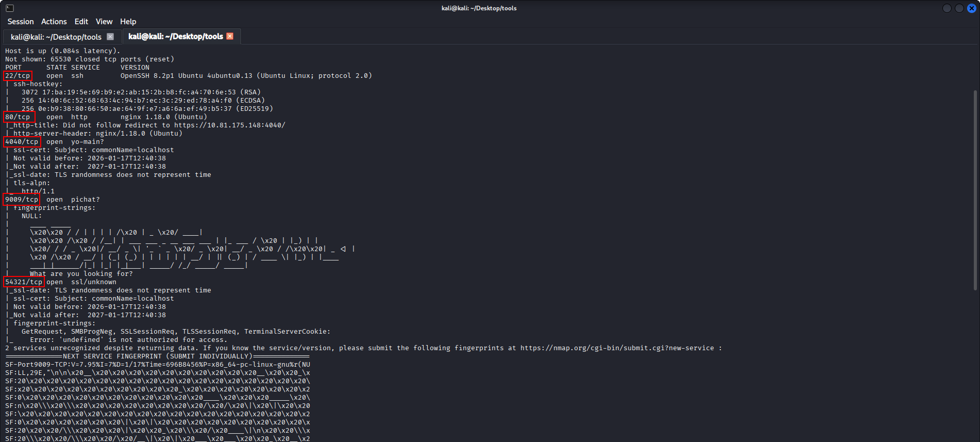Viewport: 980px width, 442px height.
Task: Click the highlighted 9009/tcp port entry
Action: pyautogui.click(x=22, y=200)
